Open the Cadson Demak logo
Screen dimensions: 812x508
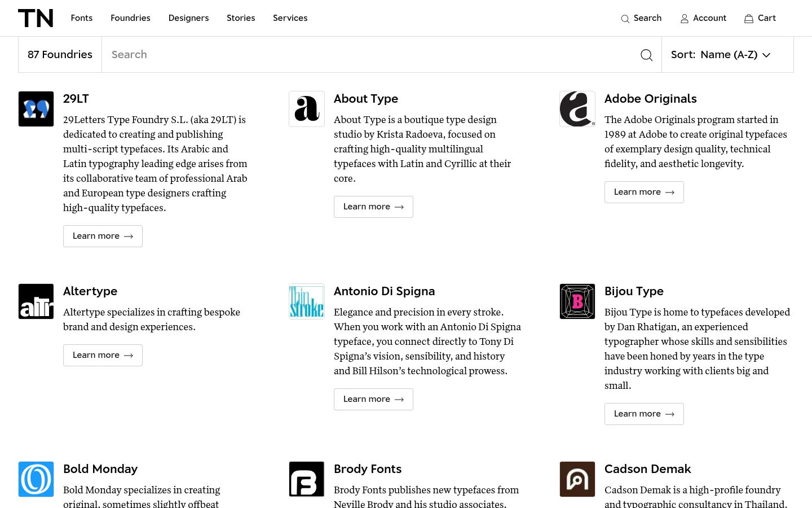coord(577,479)
